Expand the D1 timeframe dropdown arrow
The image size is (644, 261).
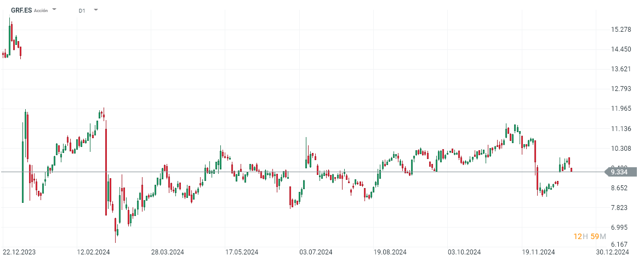pyautogui.click(x=96, y=10)
